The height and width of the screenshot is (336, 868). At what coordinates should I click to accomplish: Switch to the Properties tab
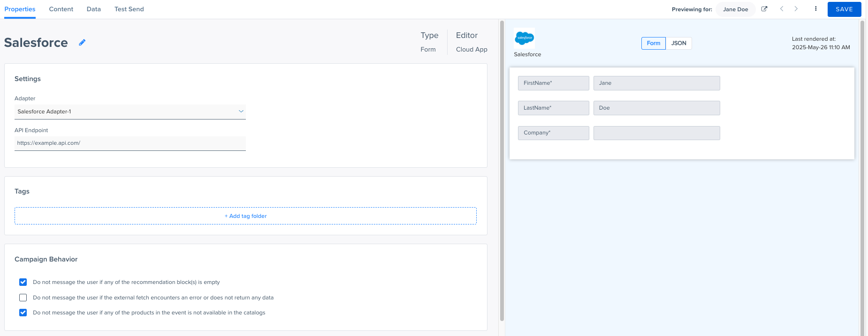[x=20, y=9]
